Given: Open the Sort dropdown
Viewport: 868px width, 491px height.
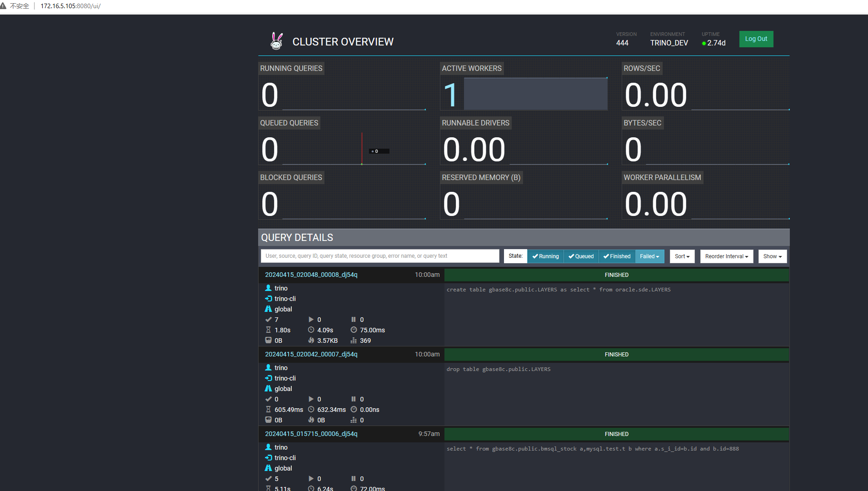Looking at the screenshot, I should tap(682, 256).
